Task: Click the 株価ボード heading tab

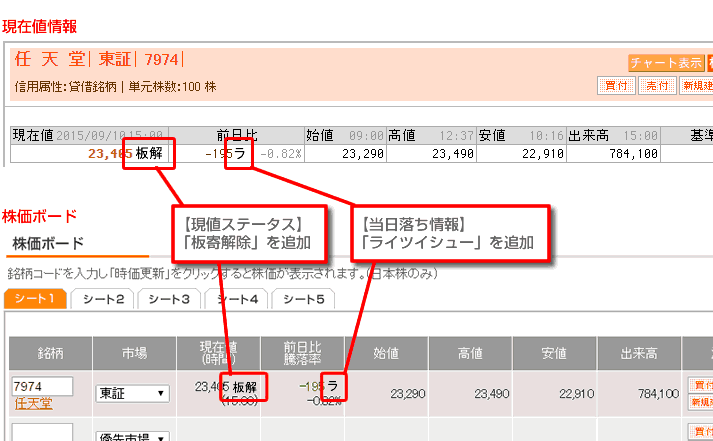Action: coord(48,243)
